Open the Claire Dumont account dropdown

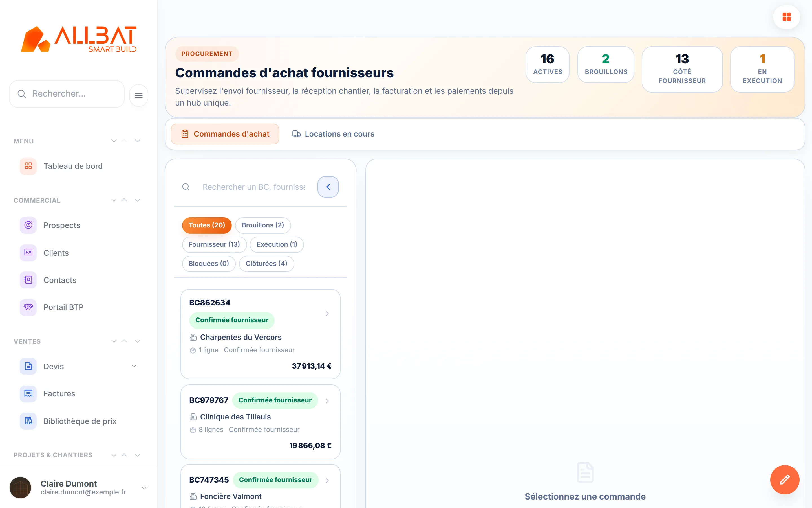pyautogui.click(x=144, y=487)
